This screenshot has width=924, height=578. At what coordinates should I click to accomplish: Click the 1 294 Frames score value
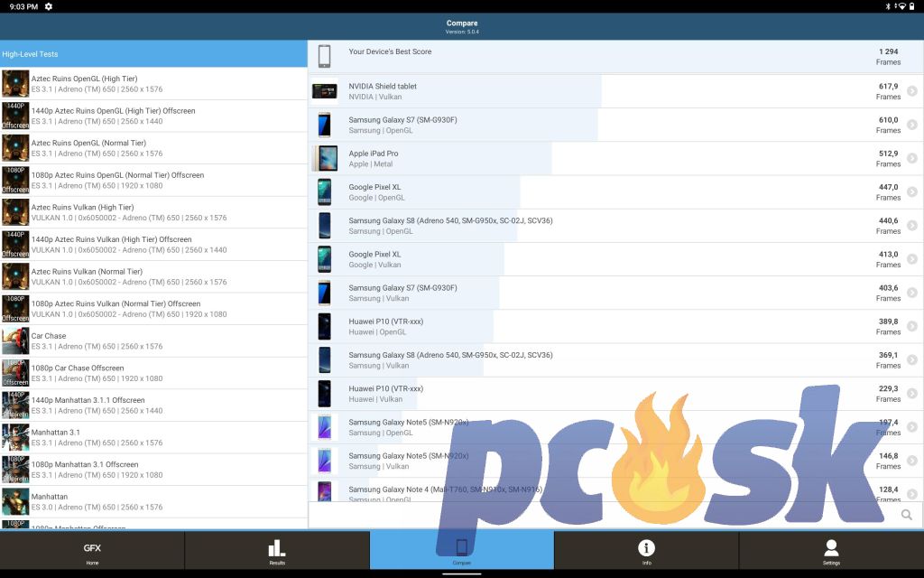click(888, 57)
